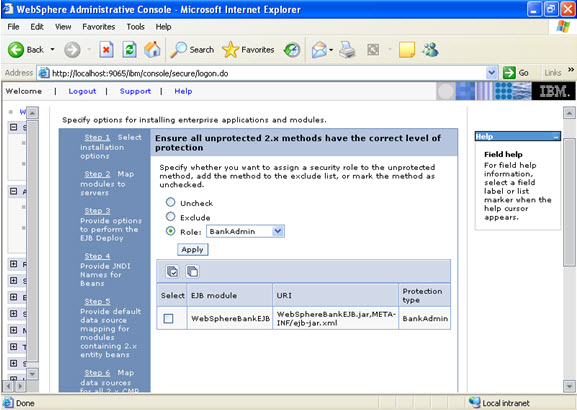Expand the navigation tree node starting with T
This screenshot has height=410, width=577.
[14, 347]
